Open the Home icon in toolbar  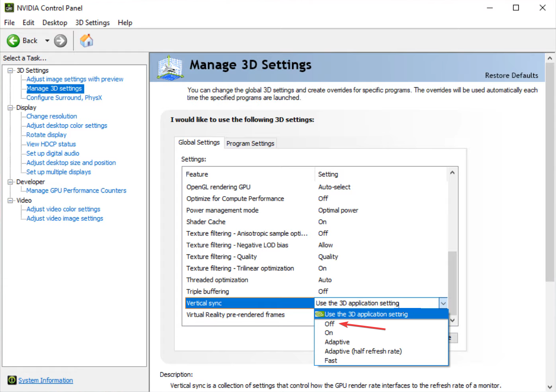tap(86, 40)
